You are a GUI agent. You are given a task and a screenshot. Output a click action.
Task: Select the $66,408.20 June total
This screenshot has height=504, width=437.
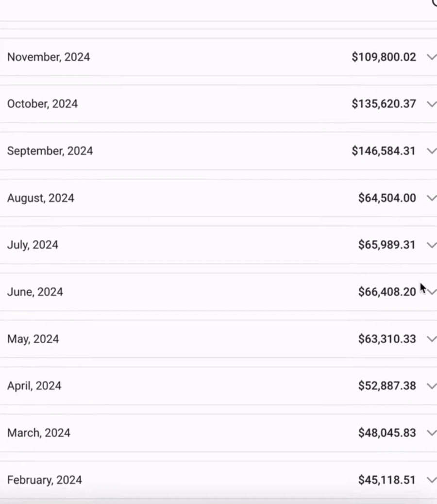tap(387, 292)
